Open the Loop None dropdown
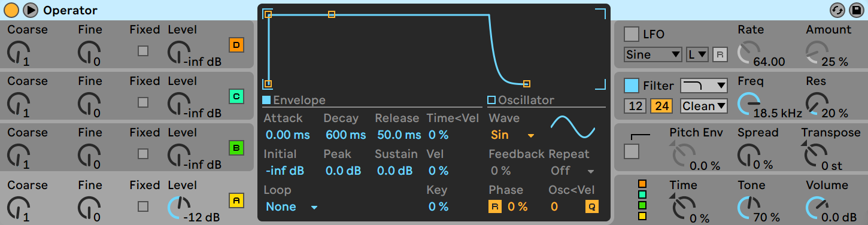 pos(292,207)
